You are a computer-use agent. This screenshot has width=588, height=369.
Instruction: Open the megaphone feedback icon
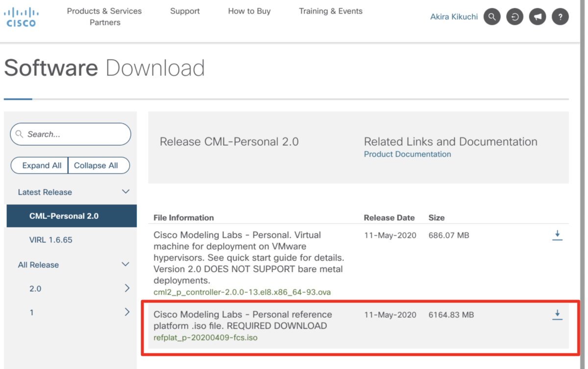[x=538, y=17]
